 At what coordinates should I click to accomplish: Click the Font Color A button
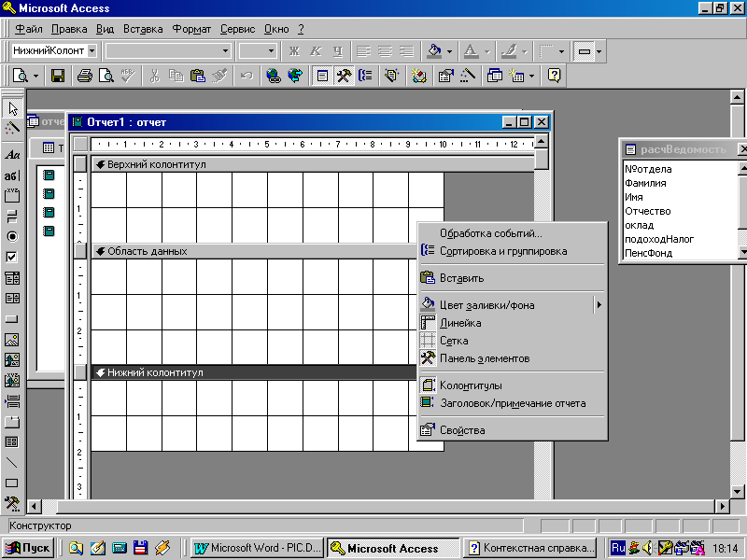click(x=471, y=51)
